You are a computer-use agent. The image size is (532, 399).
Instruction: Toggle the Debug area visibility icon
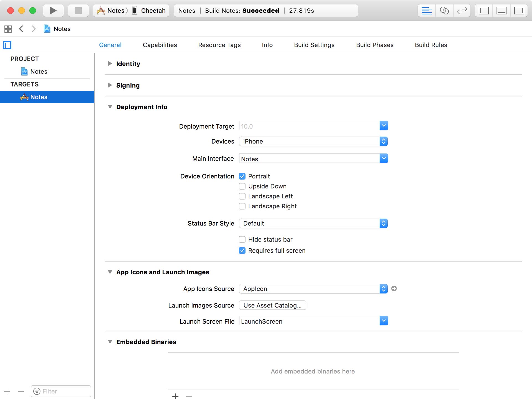(x=501, y=11)
